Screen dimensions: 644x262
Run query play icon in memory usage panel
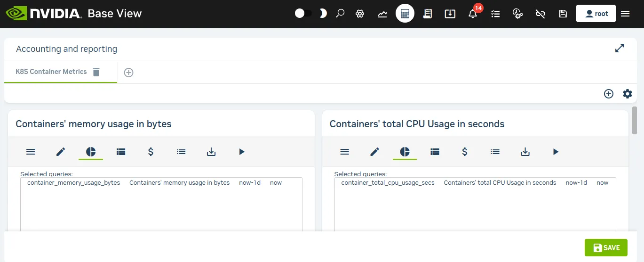[241, 152]
